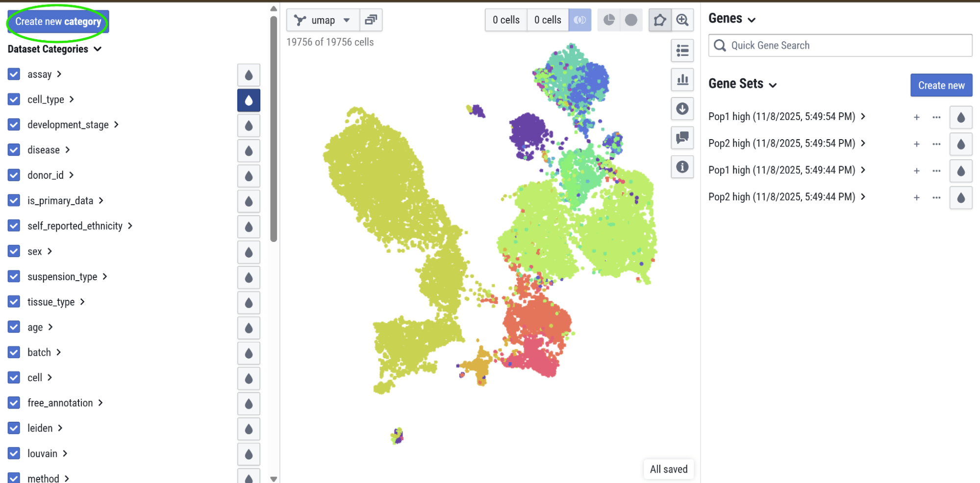Open the dataset information panel
Image resolution: width=980 pixels, height=483 pixels.
[x=682, y=167]
